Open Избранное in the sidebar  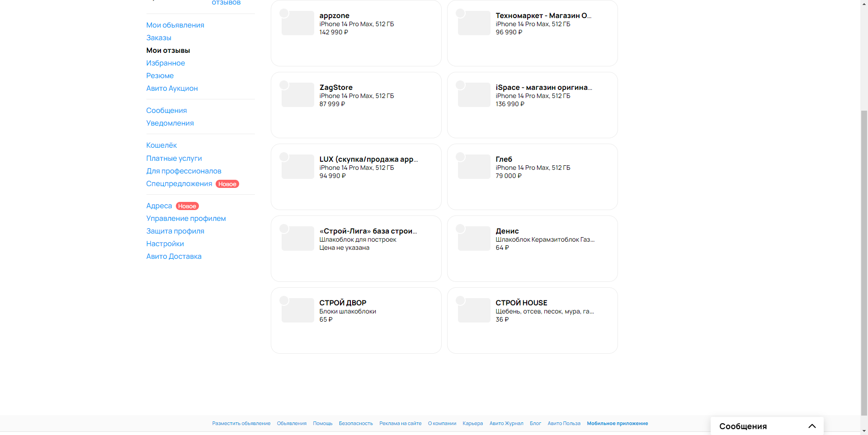click(x=165, y=63)
